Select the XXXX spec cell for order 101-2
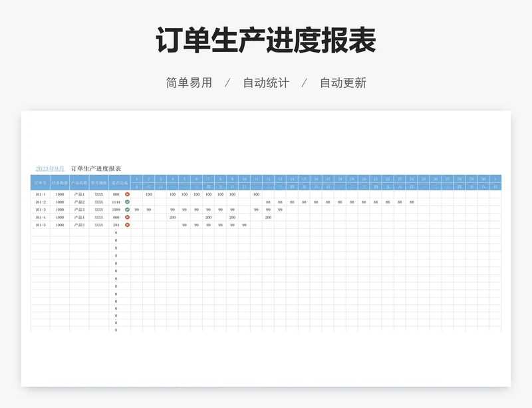The image size is (532, 408). [x=98, y=202]
